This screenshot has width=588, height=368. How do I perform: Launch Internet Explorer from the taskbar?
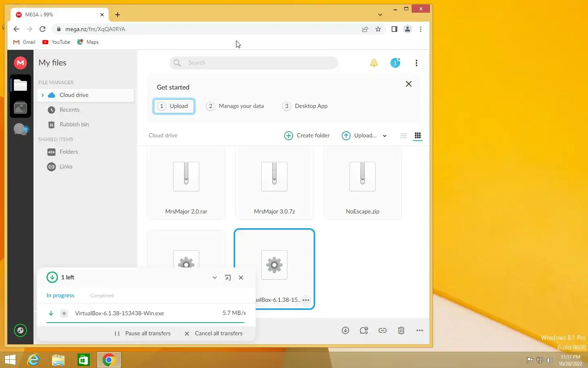click(33, 360)
